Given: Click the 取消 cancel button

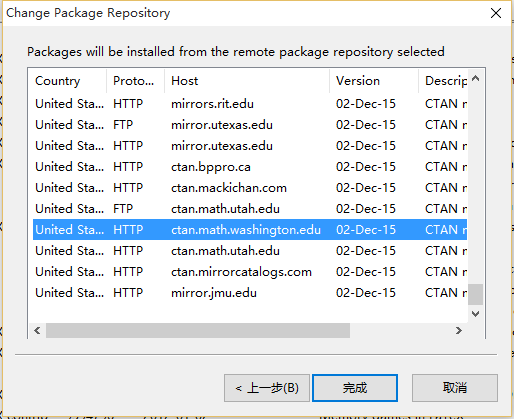Looking at the screenshot, I should 455,388.
